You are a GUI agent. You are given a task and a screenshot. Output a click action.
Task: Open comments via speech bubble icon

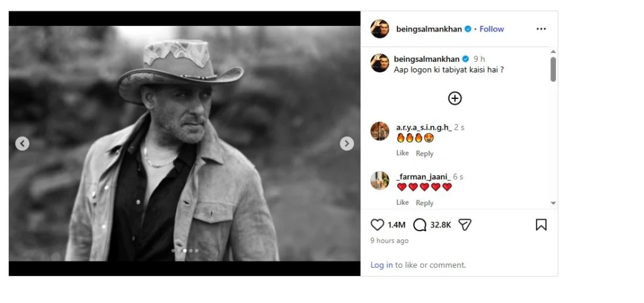point(419,224)
